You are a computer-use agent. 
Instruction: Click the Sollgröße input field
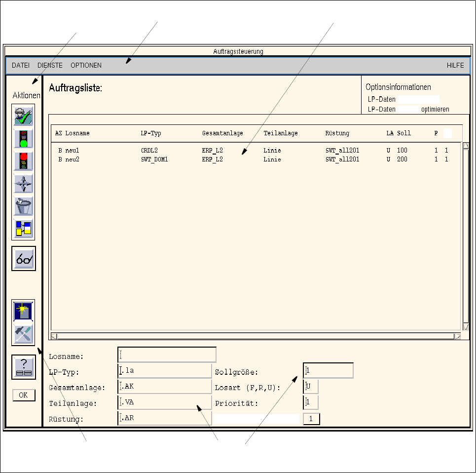coord(328,371)
